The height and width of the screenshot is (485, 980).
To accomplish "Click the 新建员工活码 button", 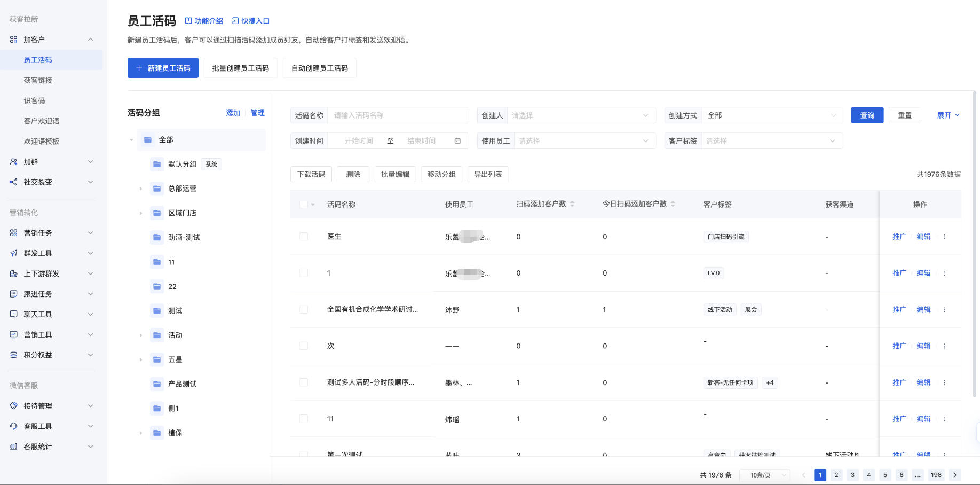I will pos(163,68).
